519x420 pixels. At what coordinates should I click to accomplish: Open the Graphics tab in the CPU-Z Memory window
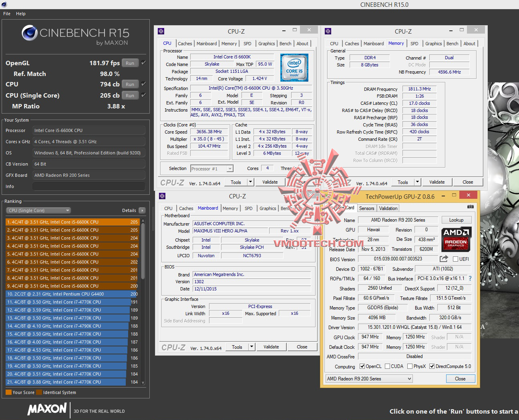pyautogui.click(x=434, y=44)
